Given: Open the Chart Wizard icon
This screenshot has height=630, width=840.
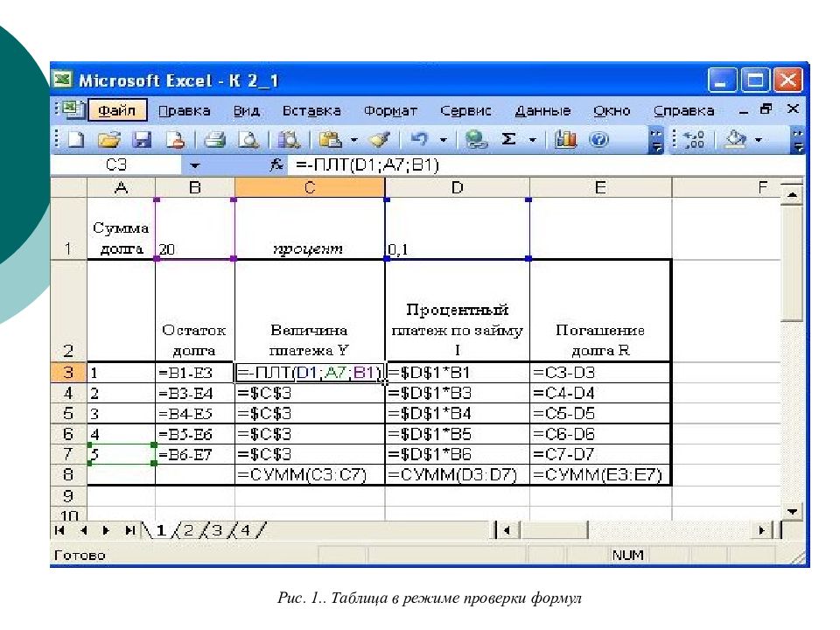Looking at the screenshot, I should click(x=565, y=140).
